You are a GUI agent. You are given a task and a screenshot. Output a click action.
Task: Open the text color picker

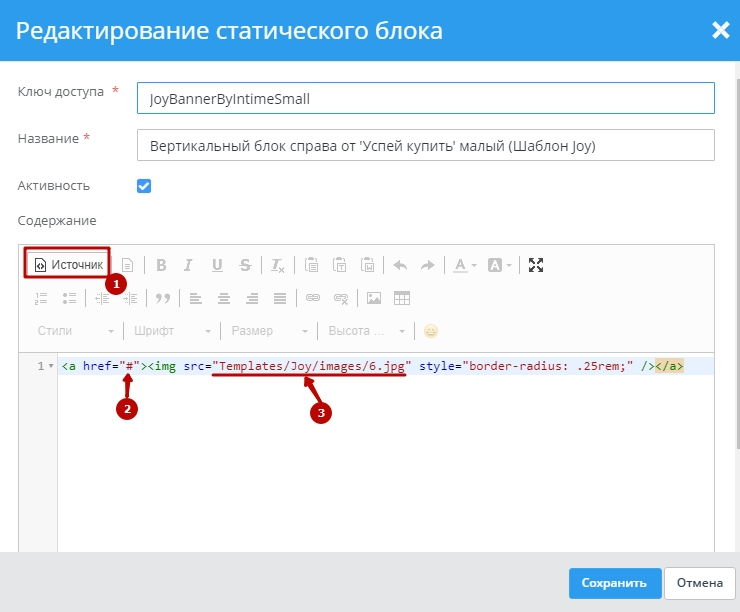[464, 265]
